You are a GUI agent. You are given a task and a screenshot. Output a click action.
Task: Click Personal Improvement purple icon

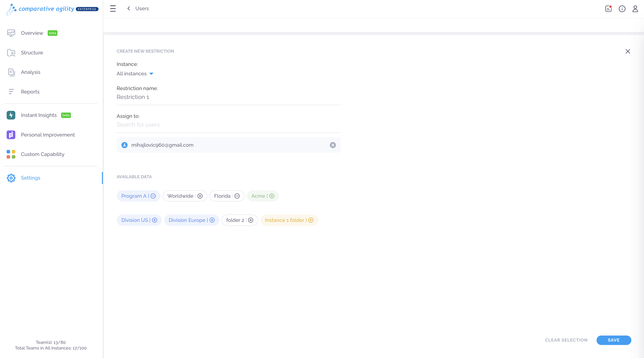tap(11, 135)
